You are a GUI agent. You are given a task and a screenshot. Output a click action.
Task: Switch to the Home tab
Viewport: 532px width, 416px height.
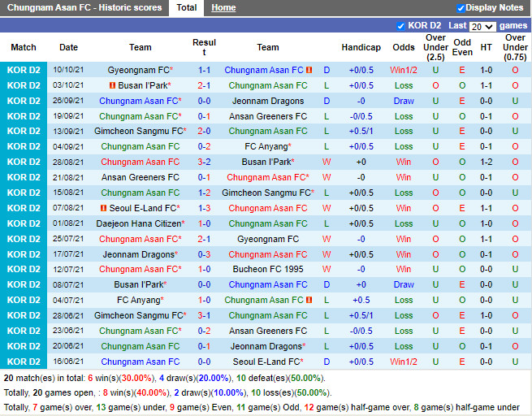223,8
